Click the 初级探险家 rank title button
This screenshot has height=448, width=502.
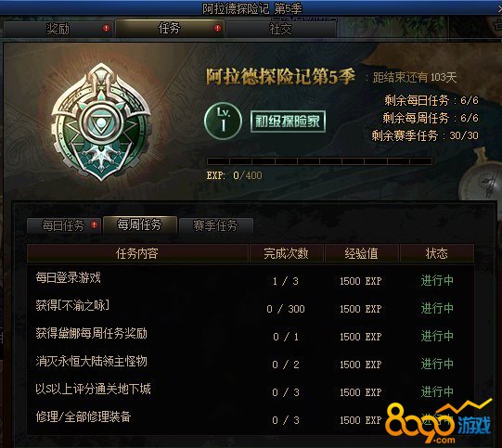click(x=288, y=122)
